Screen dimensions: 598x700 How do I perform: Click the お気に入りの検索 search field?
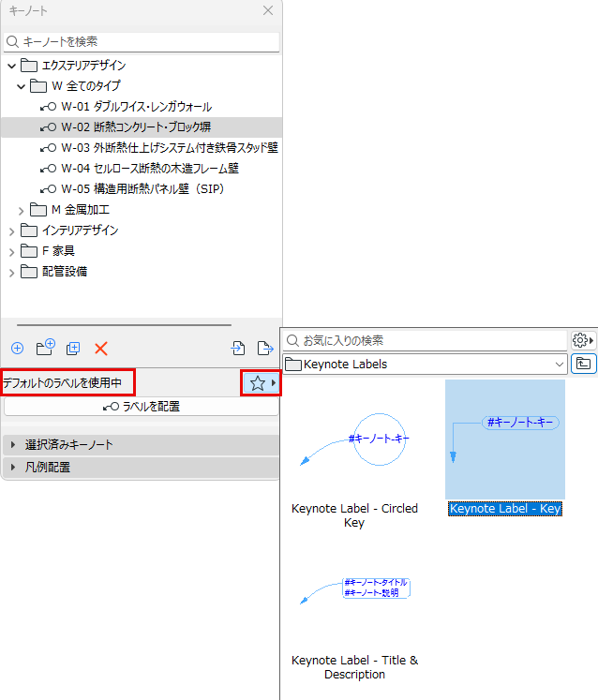[425, 340]
